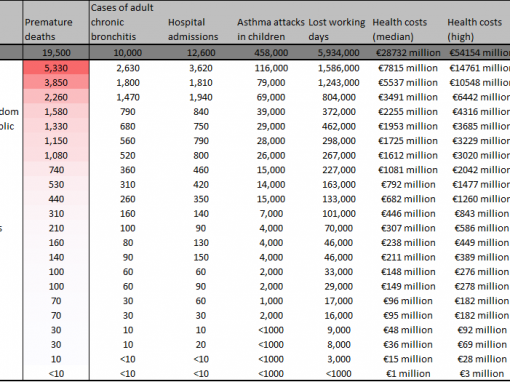Click the bronchitis cell 2,630
This screenshot has height=382, width=510.
(128, 68)
